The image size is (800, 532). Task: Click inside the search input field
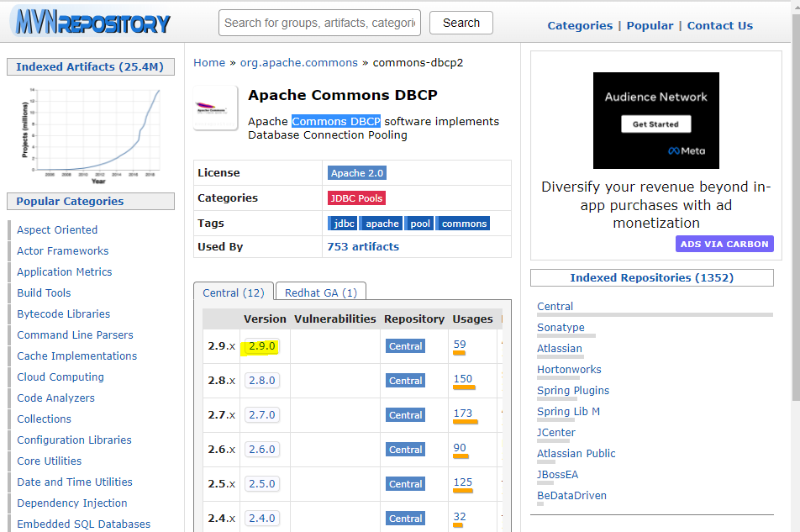319,23
